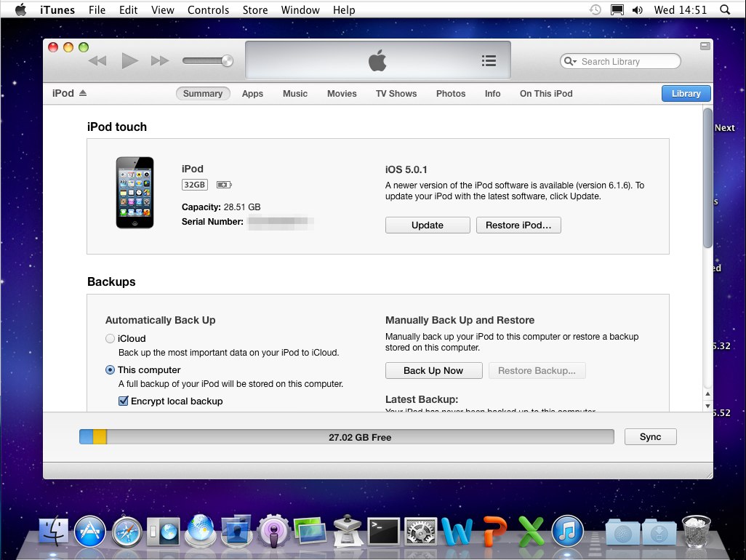Image resolution: width=746 pixels, height=560 pixels.
Task: Open Microsoft Word from the Dock
Action: coord(457,531)
